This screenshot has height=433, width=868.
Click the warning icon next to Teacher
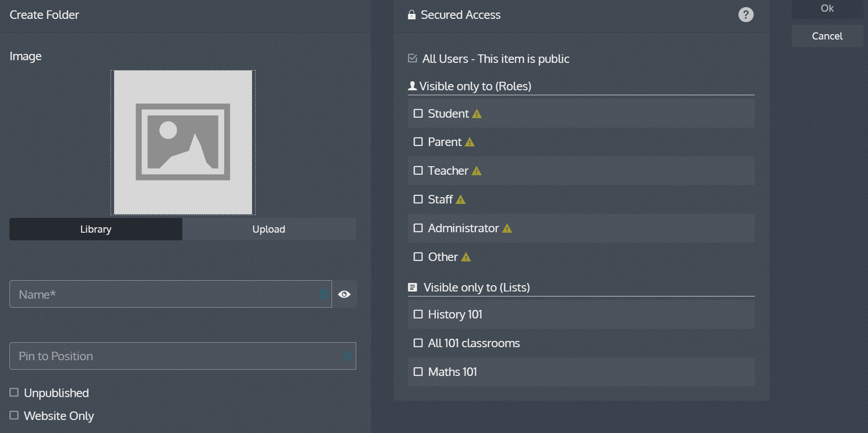477,171
